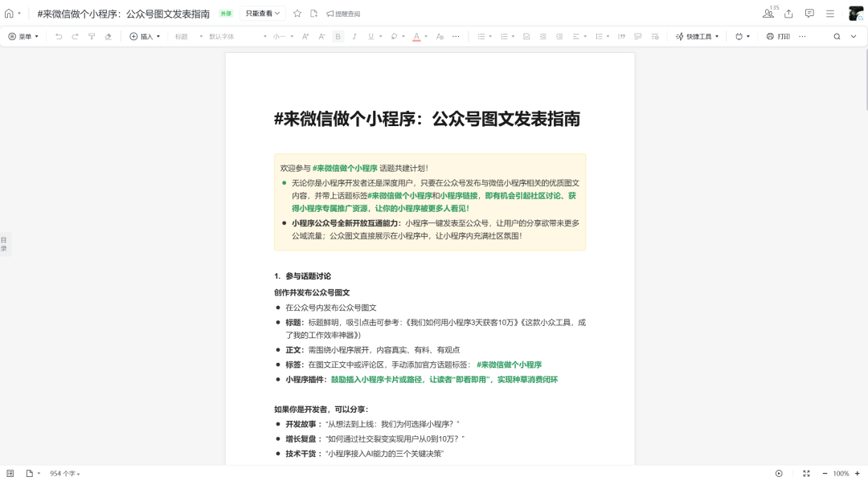
Task: Zoom in with the plus button
Action: (x=858, y=473)
